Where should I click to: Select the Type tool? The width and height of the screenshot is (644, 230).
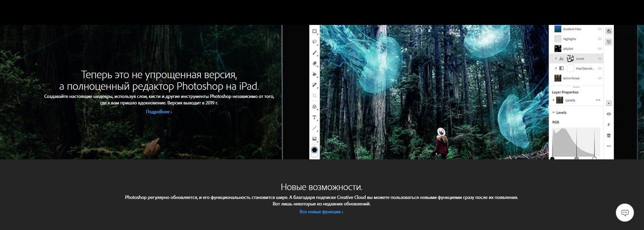pos(314,117)
